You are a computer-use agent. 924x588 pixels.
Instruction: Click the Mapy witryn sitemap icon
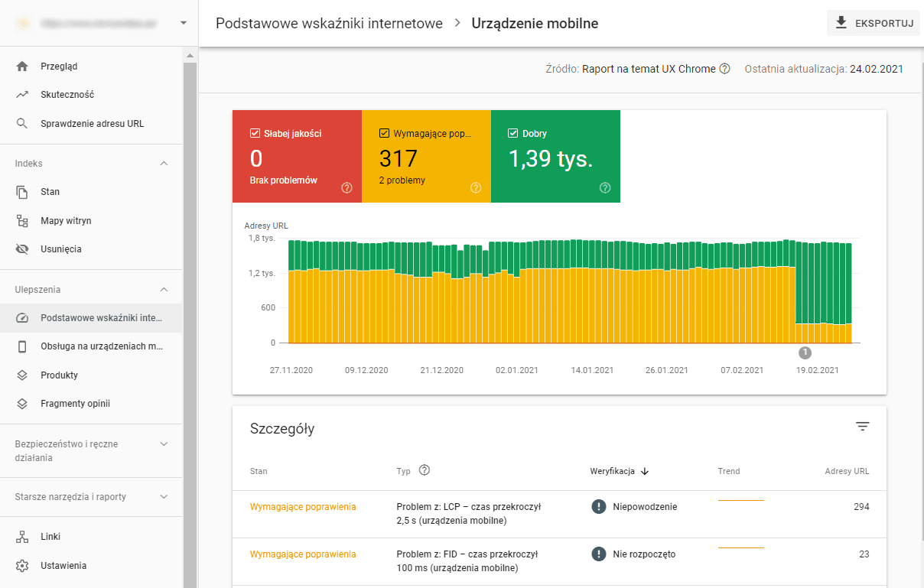coord(22,221)
